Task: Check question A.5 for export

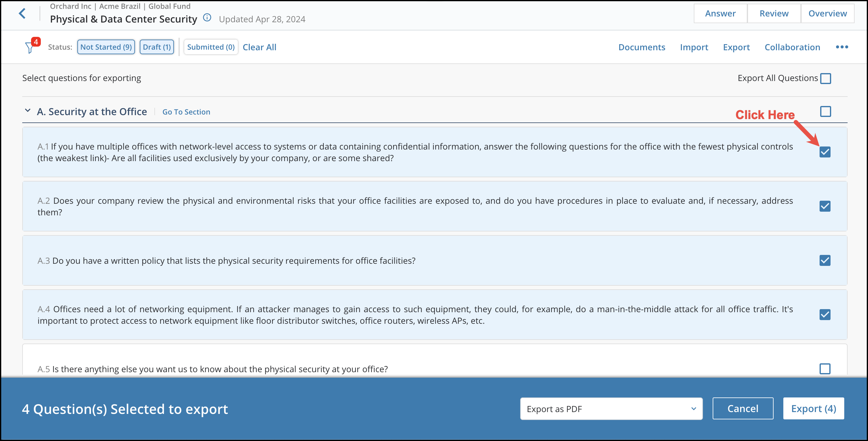Action: coord(824,369)
